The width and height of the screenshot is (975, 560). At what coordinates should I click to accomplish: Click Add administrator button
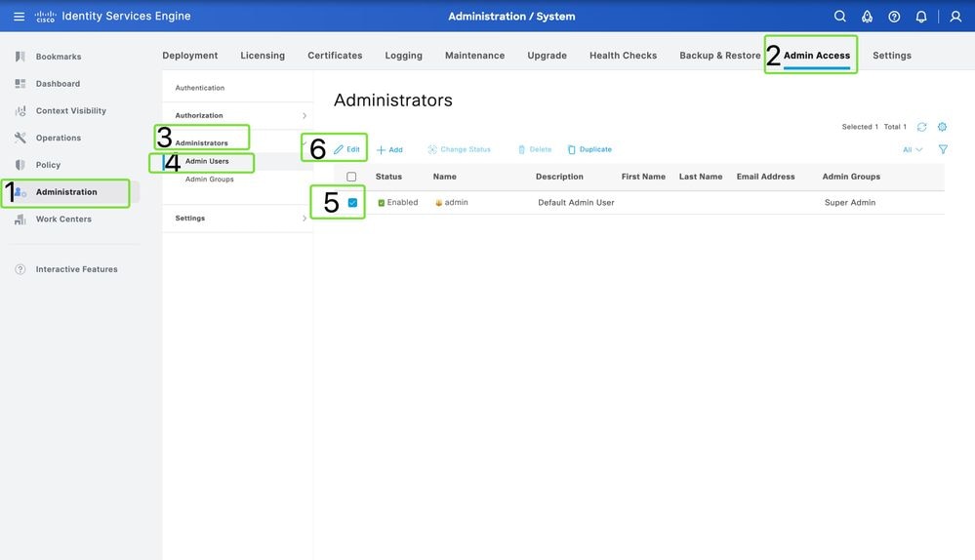click(x=389, y=150)
